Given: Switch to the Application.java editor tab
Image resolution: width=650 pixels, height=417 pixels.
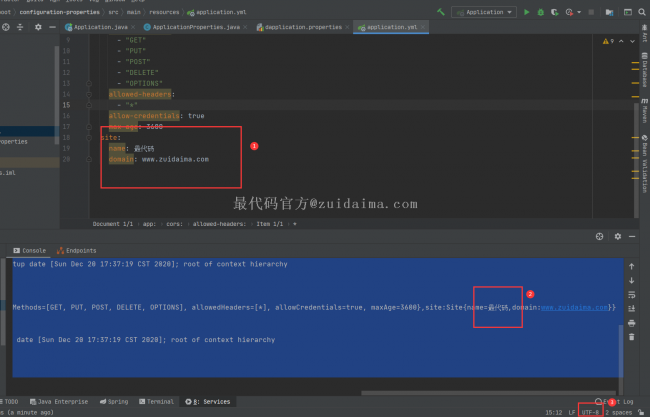Looking at the screenshot, I should (99, 28).
